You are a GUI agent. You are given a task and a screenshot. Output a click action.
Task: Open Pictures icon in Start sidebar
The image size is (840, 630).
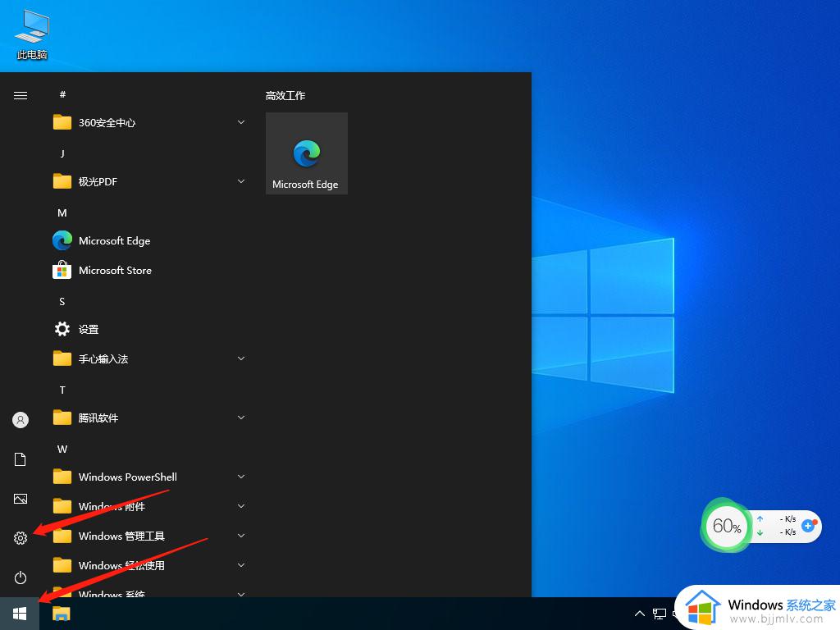point(21,499)
